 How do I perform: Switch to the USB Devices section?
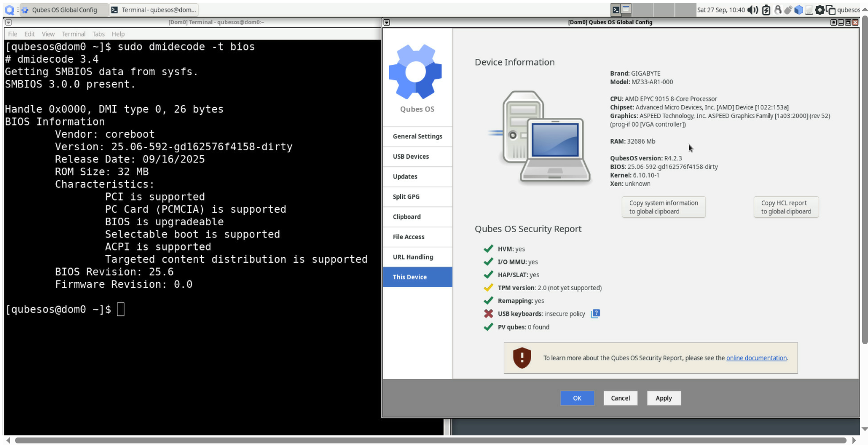tap(411, 157)
